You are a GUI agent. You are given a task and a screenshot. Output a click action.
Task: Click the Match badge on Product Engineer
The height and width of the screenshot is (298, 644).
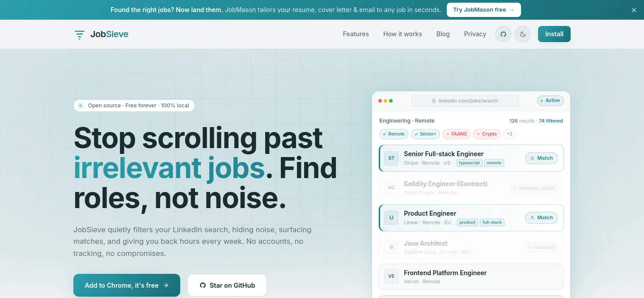coord(542,217)
